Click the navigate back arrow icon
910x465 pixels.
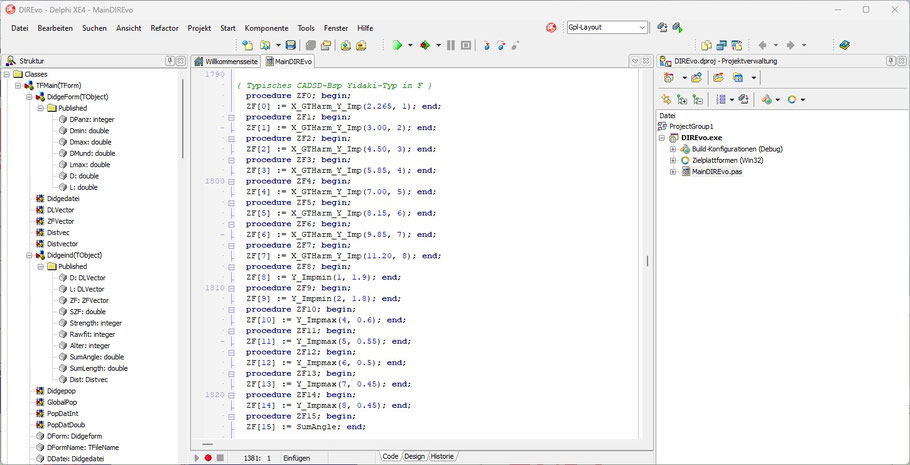[x=763, y=45]
